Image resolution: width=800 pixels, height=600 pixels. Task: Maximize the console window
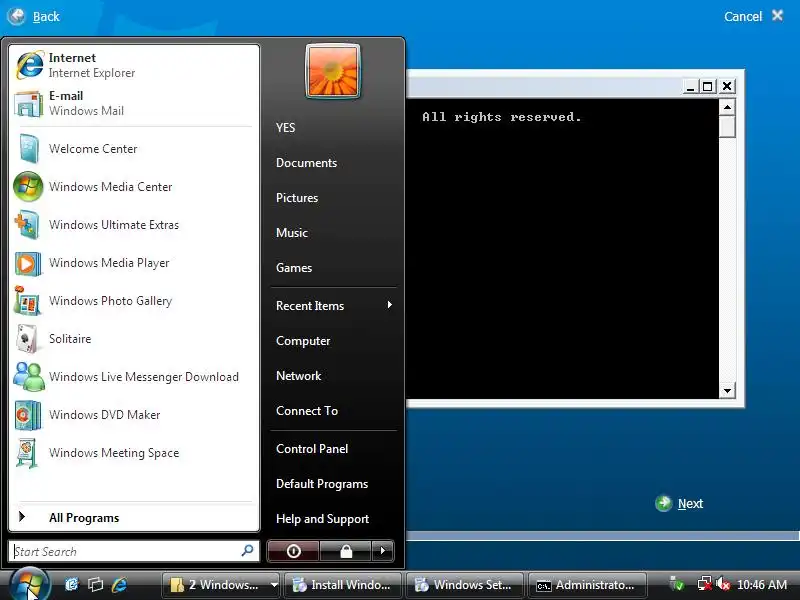(x=708, y=86)
